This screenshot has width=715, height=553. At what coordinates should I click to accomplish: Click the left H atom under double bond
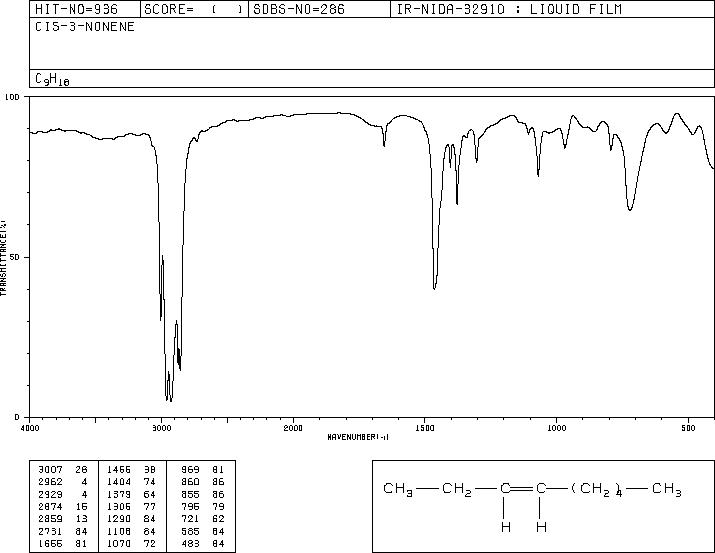pos(505,527)
